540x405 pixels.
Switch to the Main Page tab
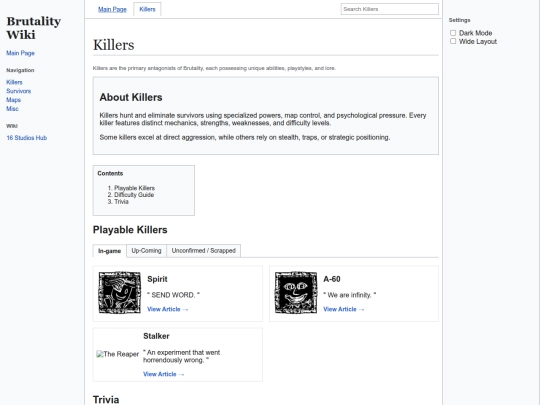pos(112,9)
